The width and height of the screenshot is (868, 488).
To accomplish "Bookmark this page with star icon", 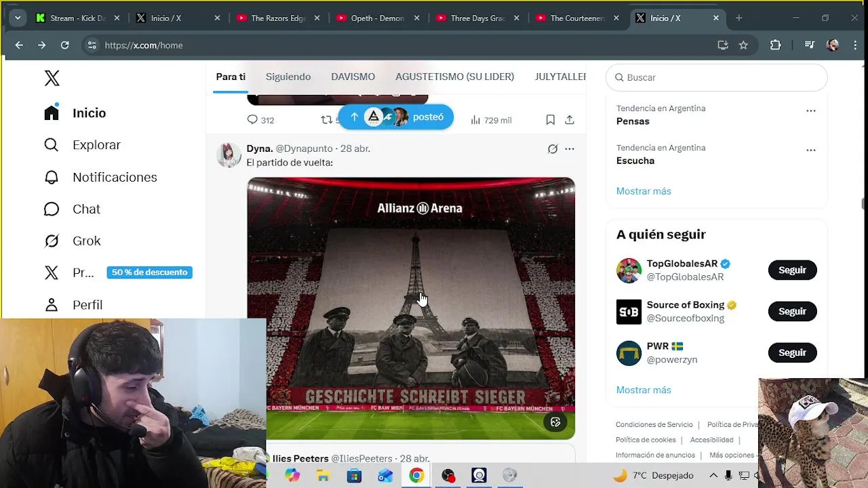I will (x=743, y=45).
